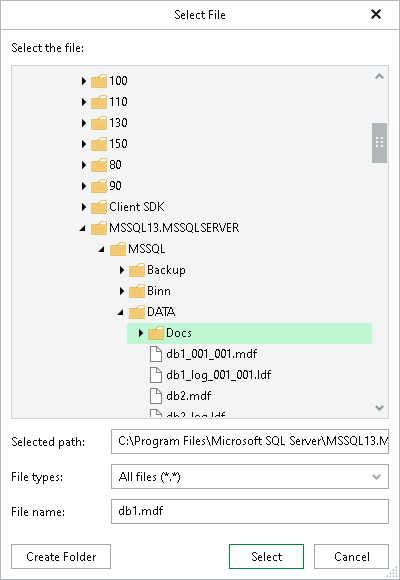Viewport: 400px width, 580px height.
Task: Click the Binn folder icon
Action: click(137, 291)
